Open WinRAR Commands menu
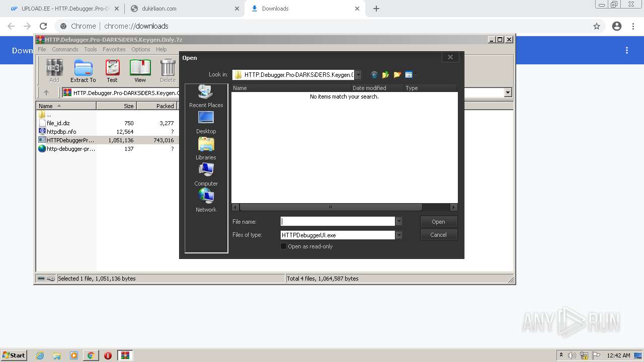644x362 pixels. pyautogui.click(x=65, y=49)
